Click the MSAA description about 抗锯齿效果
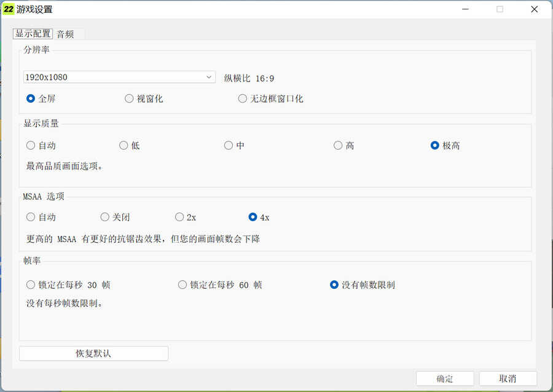 [x=143, y=239]
